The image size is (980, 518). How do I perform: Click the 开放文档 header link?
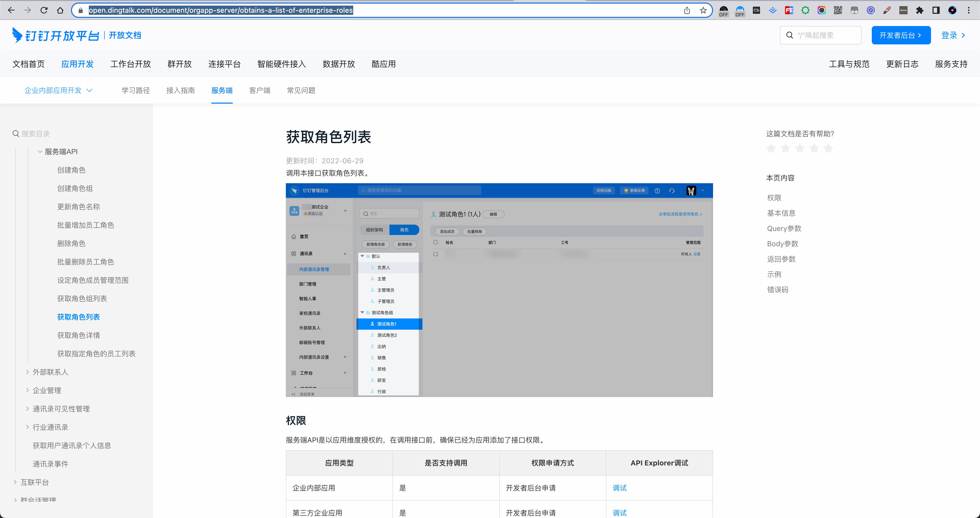[x=125, y=35]
